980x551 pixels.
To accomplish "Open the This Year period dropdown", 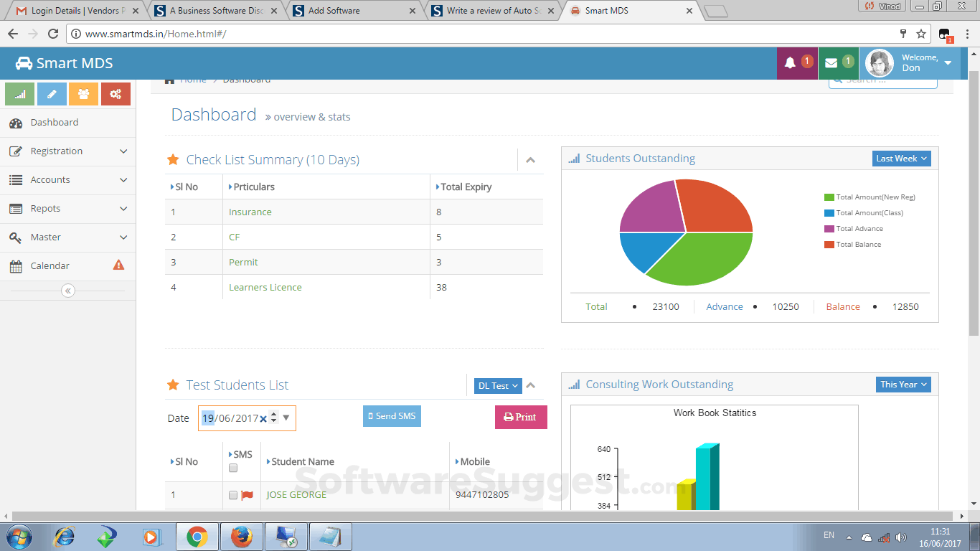I will click(903, 385).
